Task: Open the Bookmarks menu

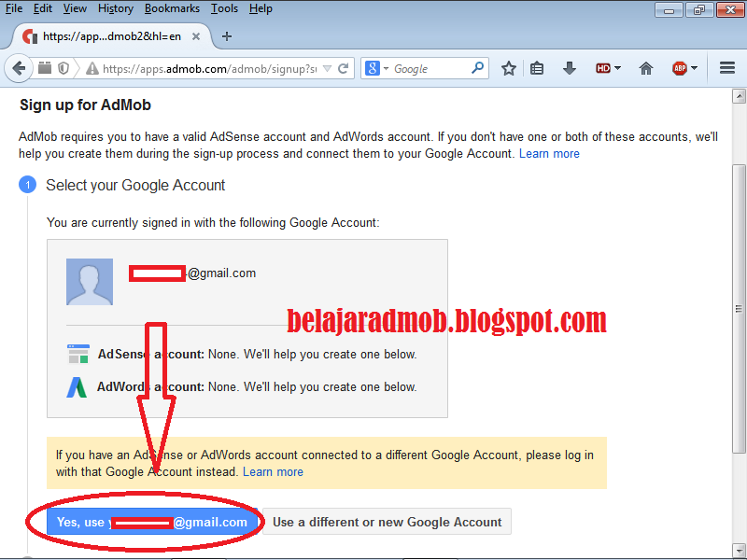Action: click(172, 8)
